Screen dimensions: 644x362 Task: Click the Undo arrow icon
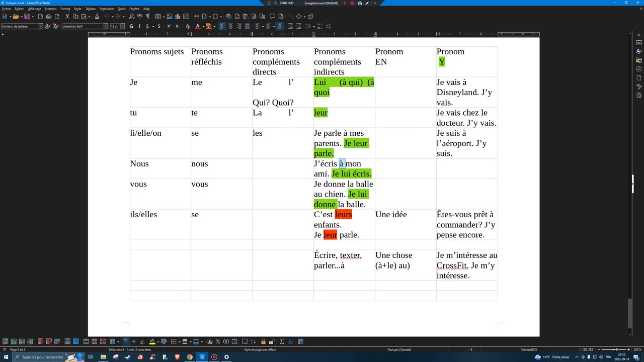point(107,17)
